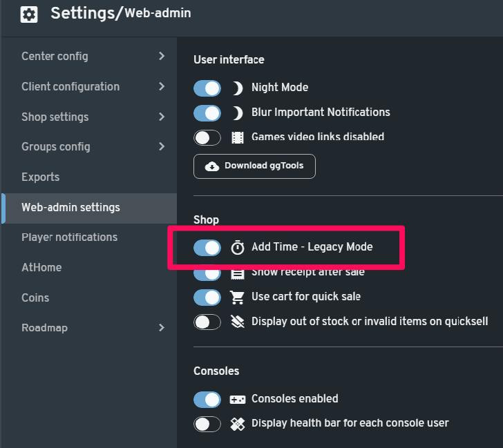Image resolution: width=503 pixels, height=448 pixels.
Task: Click the Settings gear icon in header
Action: click(x=29, y=14)
